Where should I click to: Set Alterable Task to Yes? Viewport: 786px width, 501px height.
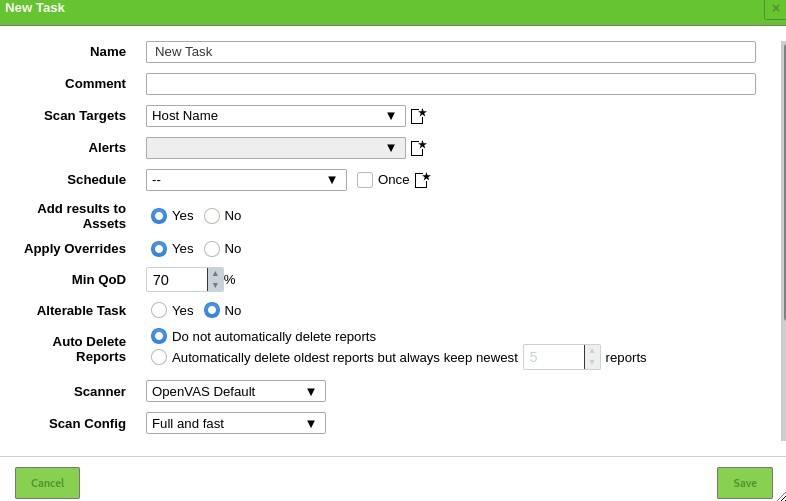tap(159, 310)
